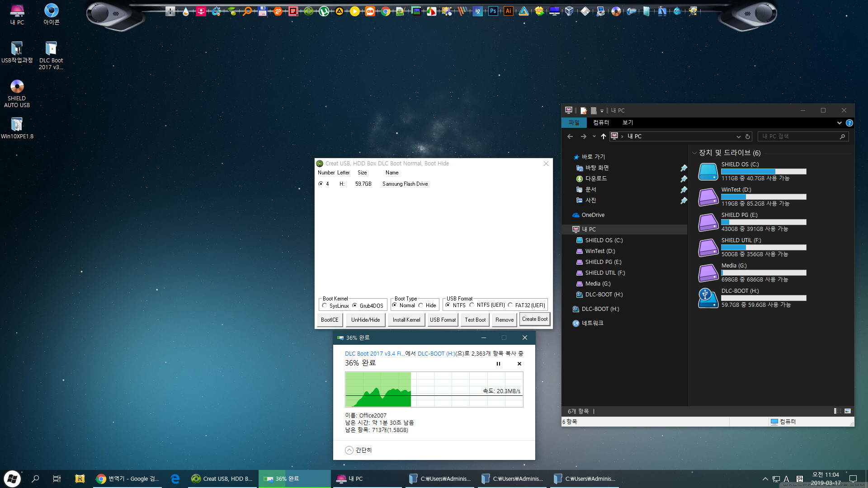Select Normal boot type
868x488 pixels.
[x=394, y=305]
